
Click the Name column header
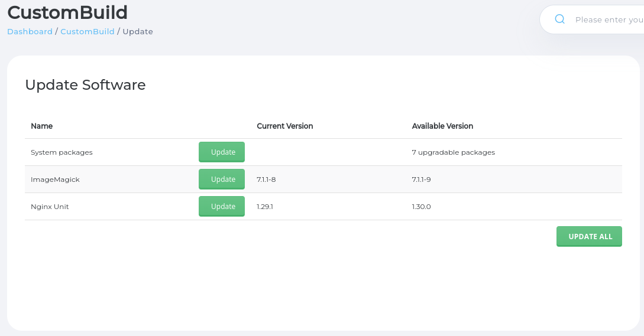(42, 126)
